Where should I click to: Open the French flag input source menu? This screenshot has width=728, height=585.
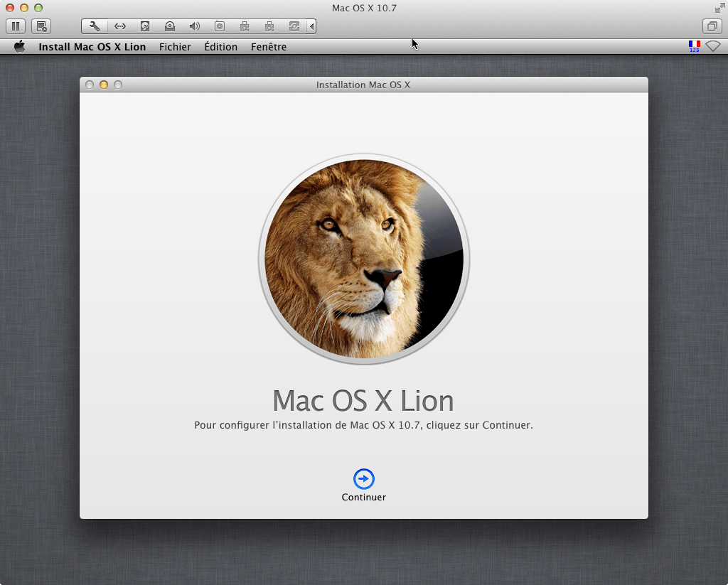pos(694,46)
